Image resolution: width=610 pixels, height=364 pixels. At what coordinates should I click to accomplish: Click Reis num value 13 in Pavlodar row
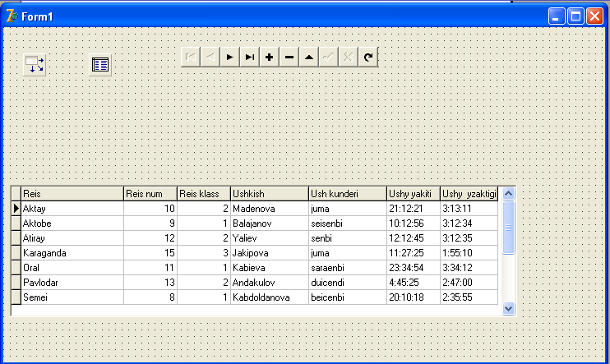pos(150,283)
